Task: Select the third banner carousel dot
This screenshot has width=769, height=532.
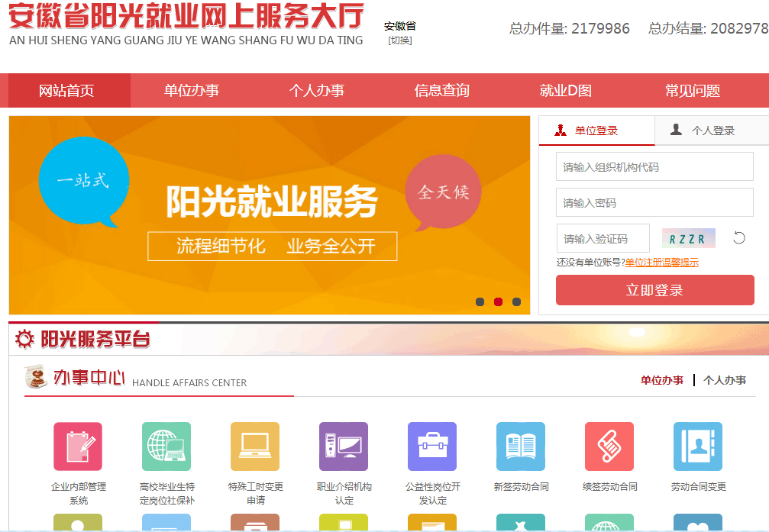Action: click(516, 302)
